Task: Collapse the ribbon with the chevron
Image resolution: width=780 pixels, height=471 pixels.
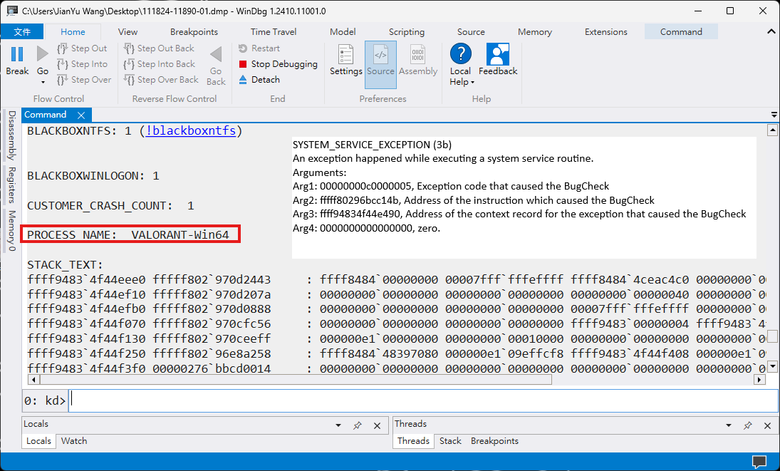Action: pyautogui.click(x=771, y=31)
